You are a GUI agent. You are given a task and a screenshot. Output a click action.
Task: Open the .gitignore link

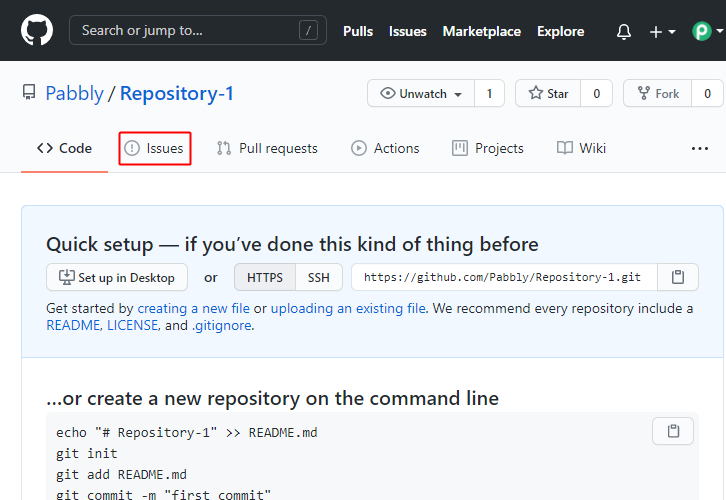point(221,325)
